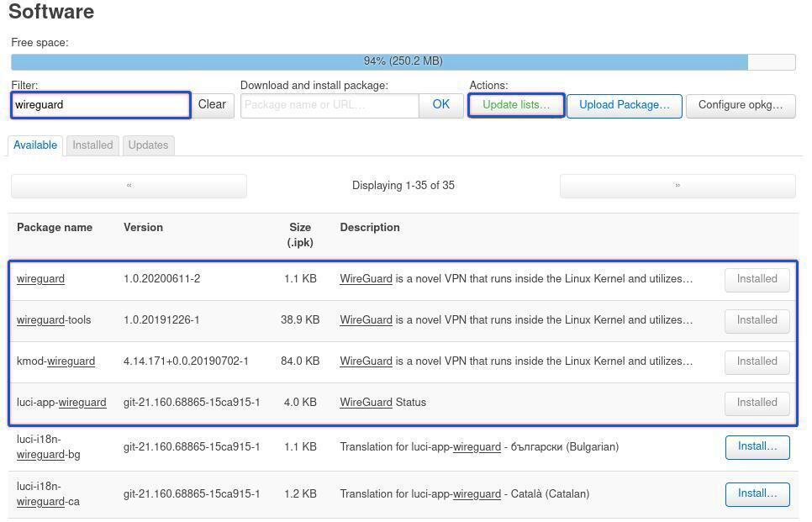Click the luci-app-wireguard package name
This screenshot has height=522, width=812.
(x=61, y=403)
